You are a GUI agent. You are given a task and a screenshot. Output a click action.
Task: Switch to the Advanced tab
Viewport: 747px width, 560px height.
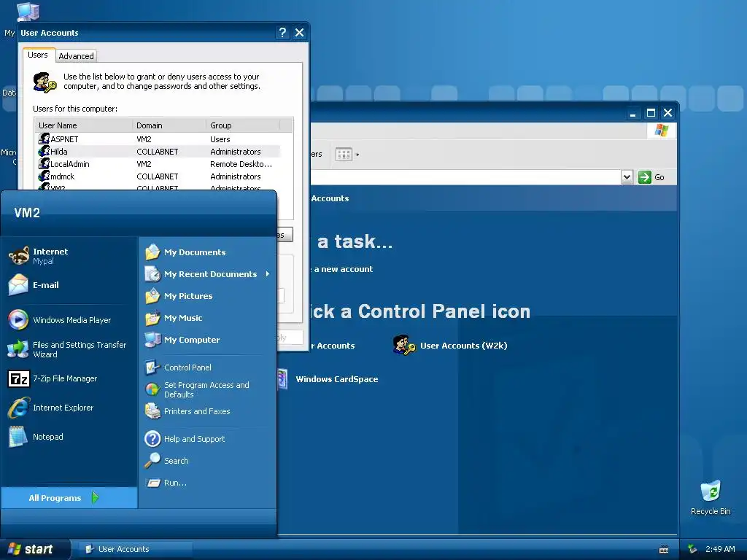click(x=76, y=55)
